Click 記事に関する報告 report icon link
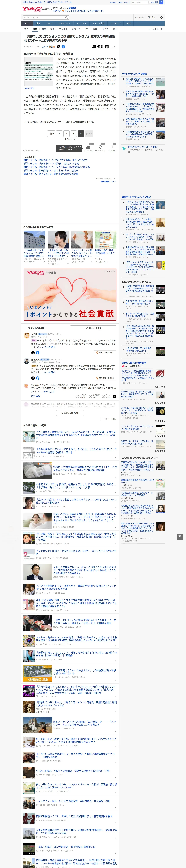Viewport: 186px width, 868px height. (x=31, y=151)
